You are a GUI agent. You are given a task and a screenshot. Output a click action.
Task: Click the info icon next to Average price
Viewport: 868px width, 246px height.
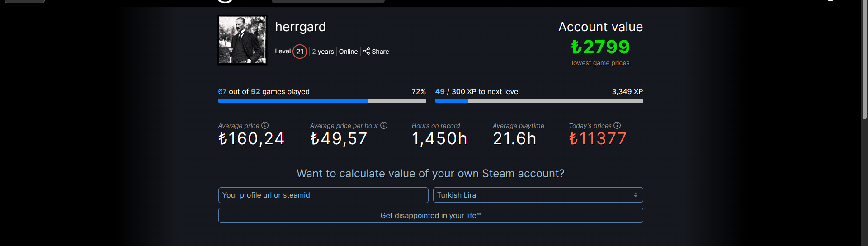(x=265, y=125)
